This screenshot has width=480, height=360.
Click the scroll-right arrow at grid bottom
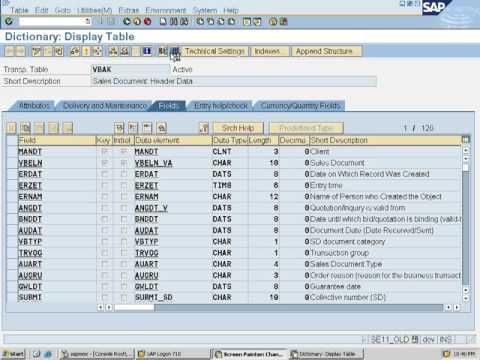tap(457, 307)
